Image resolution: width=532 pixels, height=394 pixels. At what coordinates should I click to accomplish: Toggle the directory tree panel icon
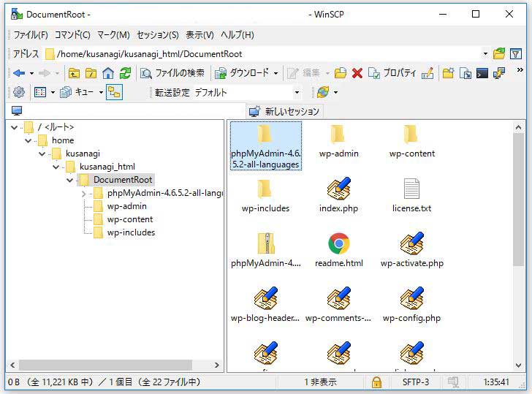tap(114, 92)
